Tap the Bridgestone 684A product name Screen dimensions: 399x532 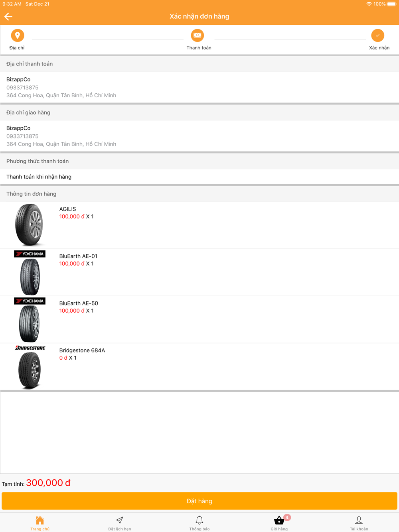coord(82,350)
